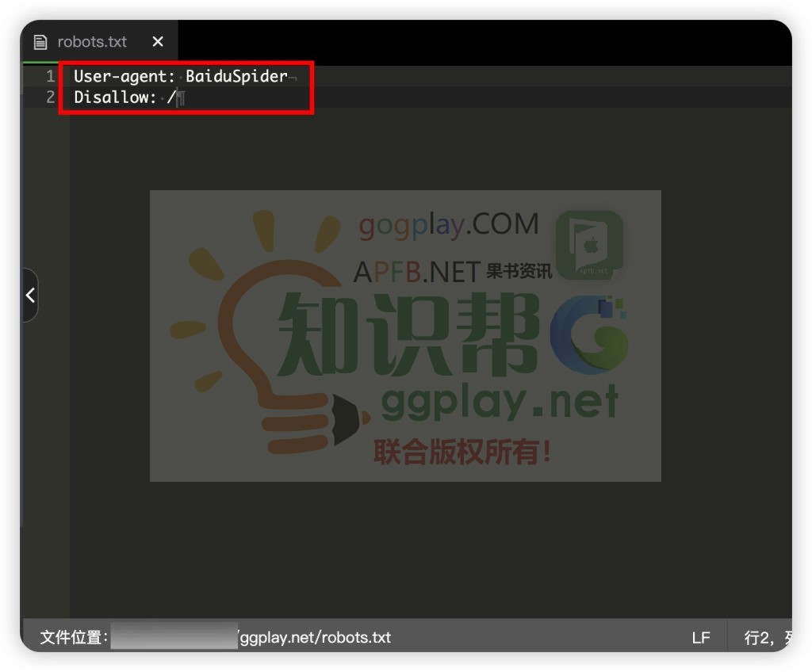Viewport: 812px width, 672px height.
Task: Click the file icon on robots.txt tab
Action: 40,42
